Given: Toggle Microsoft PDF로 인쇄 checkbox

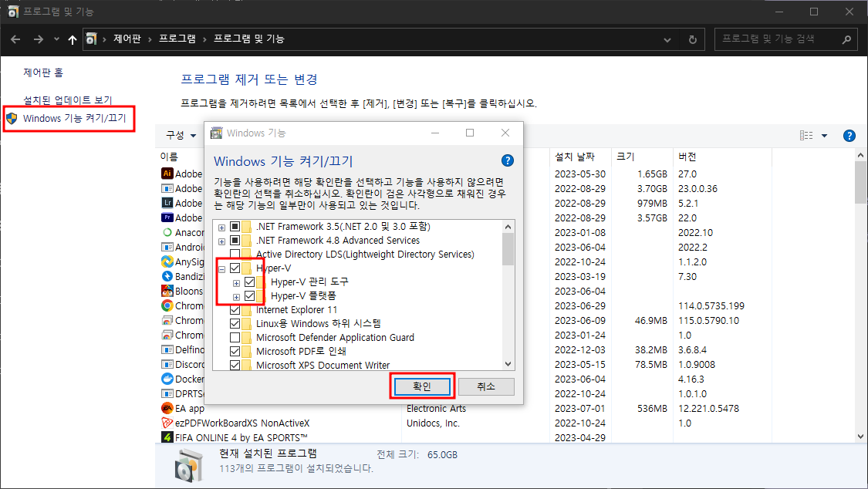Looking at the screenshot, I should (x=235, y=351).
